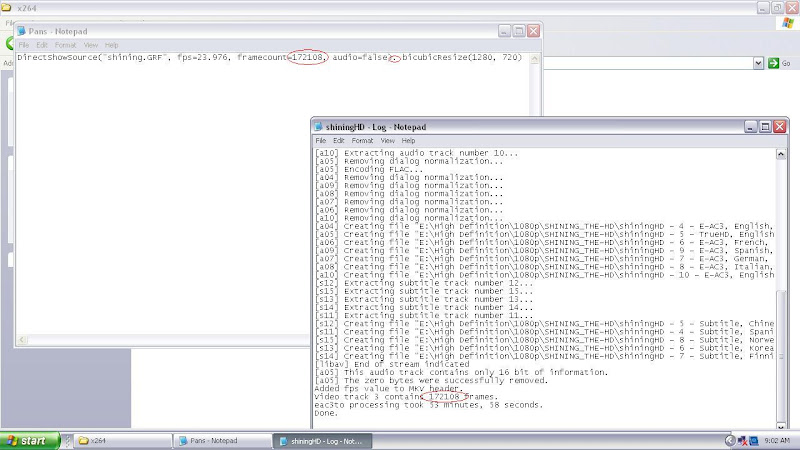The width and height of the screenshot is (800, 450).
Task: Click the notepad icon in shiningHD Log title bar
Action: click(x=318, y=127)
